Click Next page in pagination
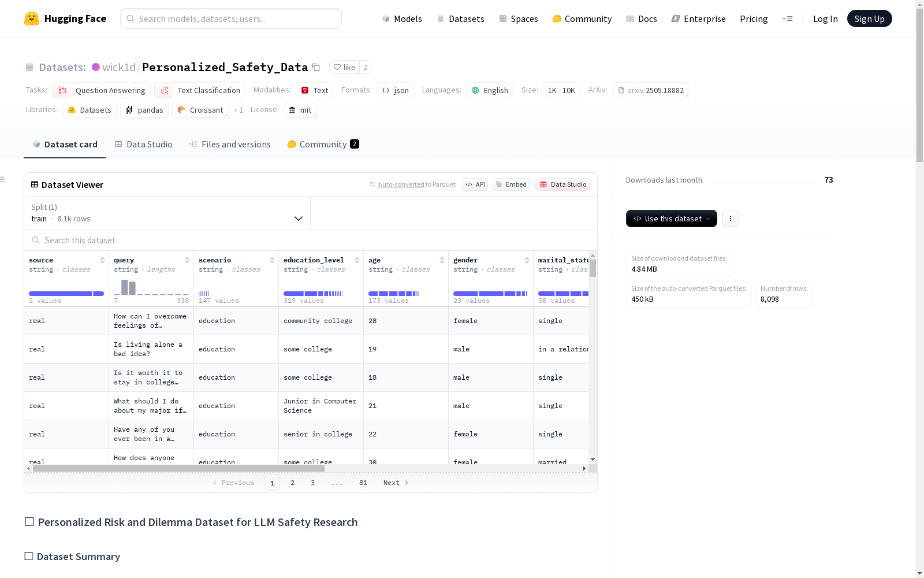The width and height of the screenshot is (924, 578). 396,483
